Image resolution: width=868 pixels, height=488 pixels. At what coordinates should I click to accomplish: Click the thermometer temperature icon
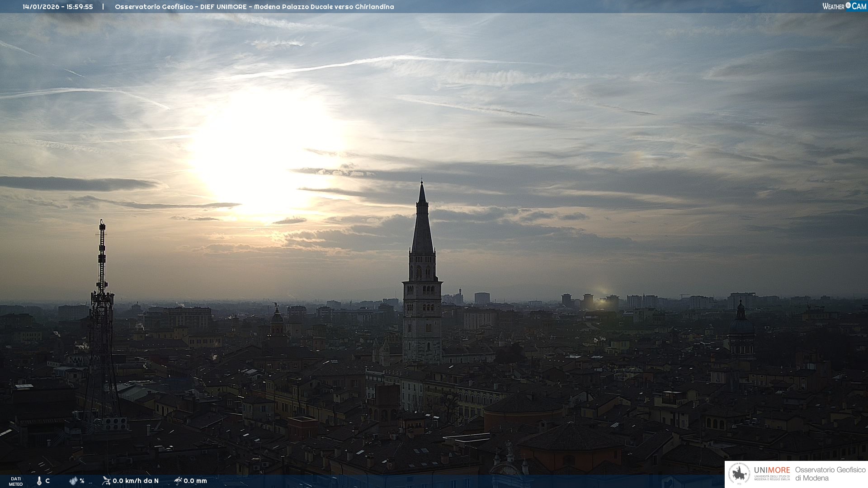pos(39,481)
